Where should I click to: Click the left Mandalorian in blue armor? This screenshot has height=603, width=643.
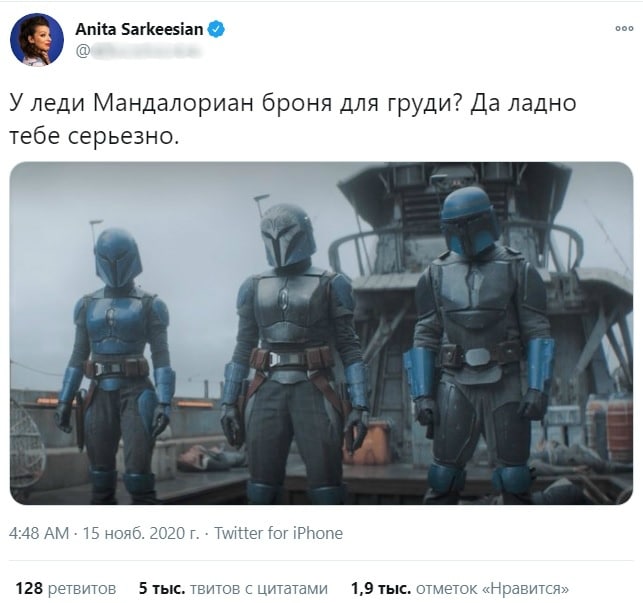pos(117,363)
